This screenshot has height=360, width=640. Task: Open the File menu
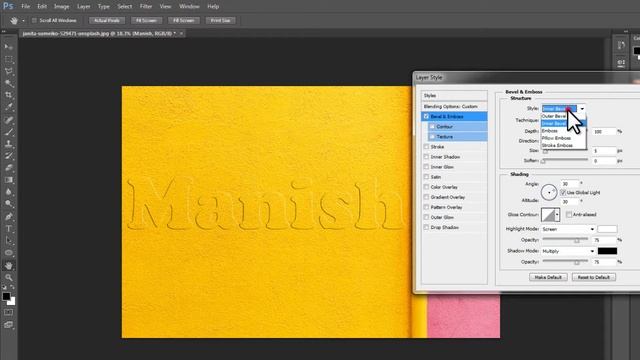(26, 7)
